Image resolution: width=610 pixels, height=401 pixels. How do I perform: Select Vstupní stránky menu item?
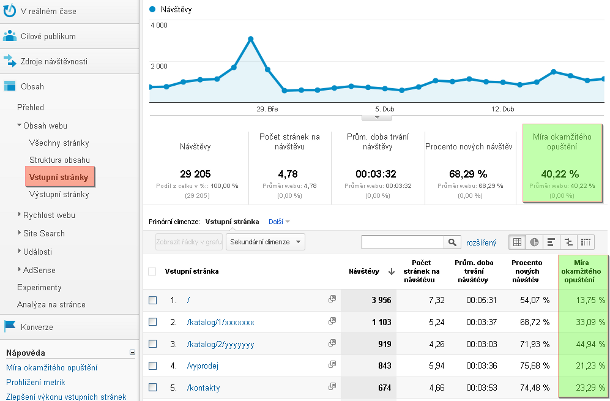60,177
